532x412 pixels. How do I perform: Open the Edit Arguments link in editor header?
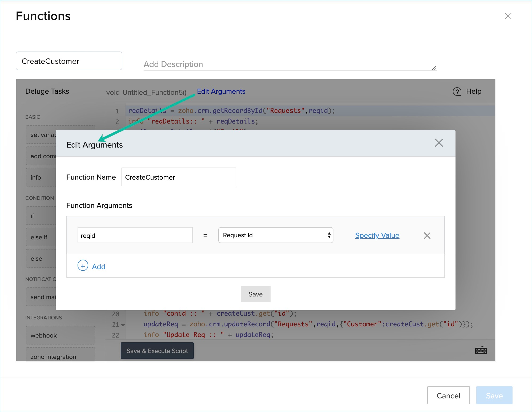coord(221,92)
